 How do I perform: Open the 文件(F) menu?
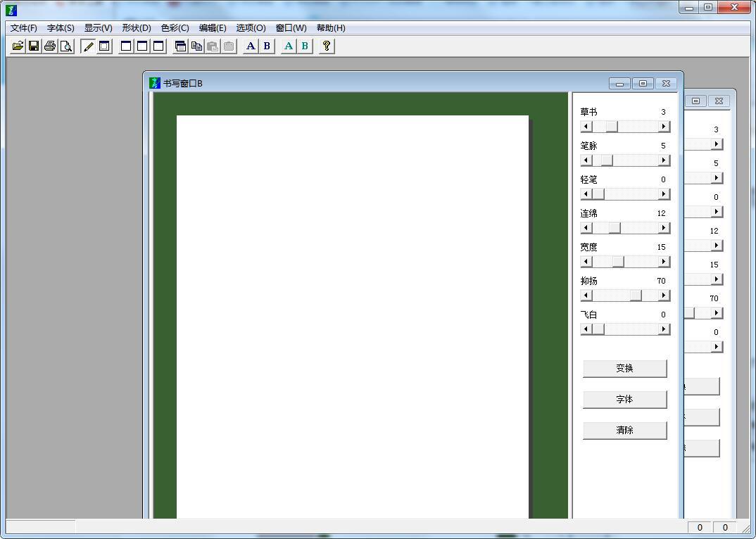[x=24, y=28]
